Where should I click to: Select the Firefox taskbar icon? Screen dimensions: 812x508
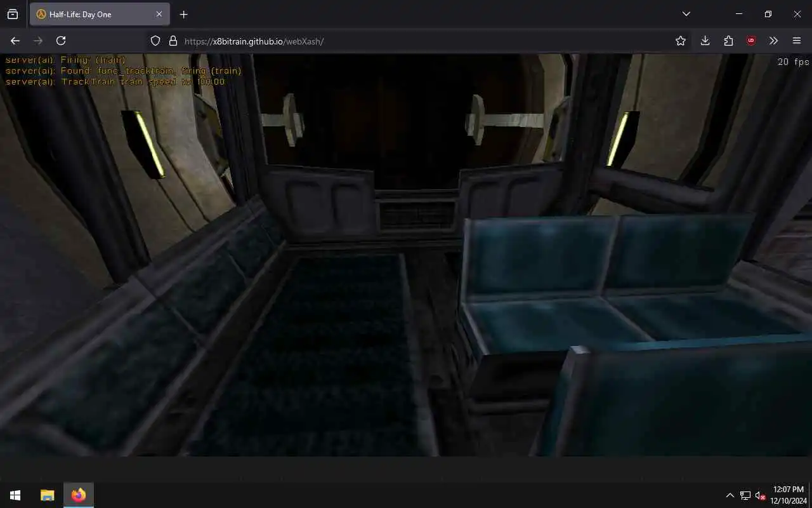[79, 495]
